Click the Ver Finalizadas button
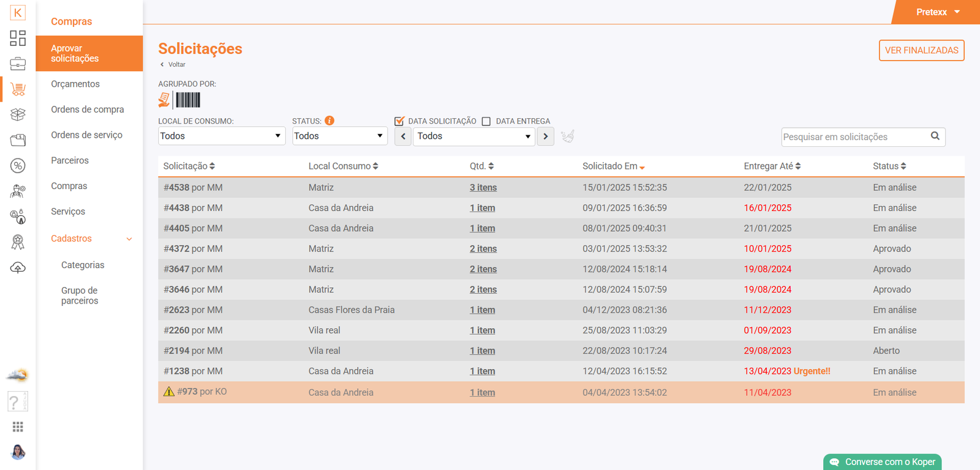 pos(921,50)
